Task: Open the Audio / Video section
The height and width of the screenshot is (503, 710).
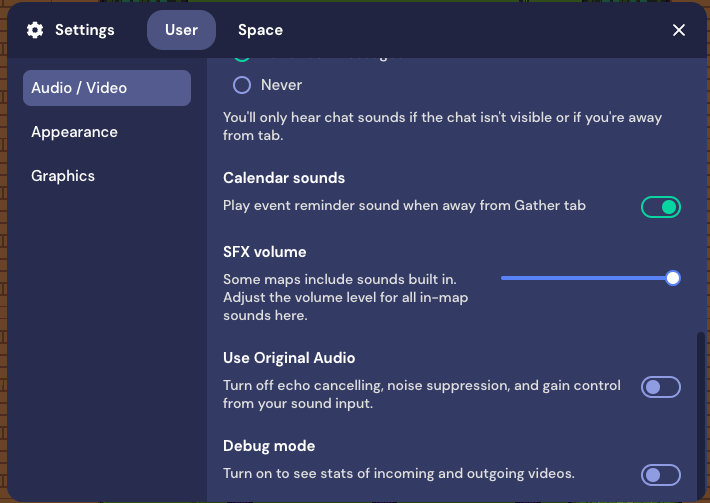Action: [107, 88]
